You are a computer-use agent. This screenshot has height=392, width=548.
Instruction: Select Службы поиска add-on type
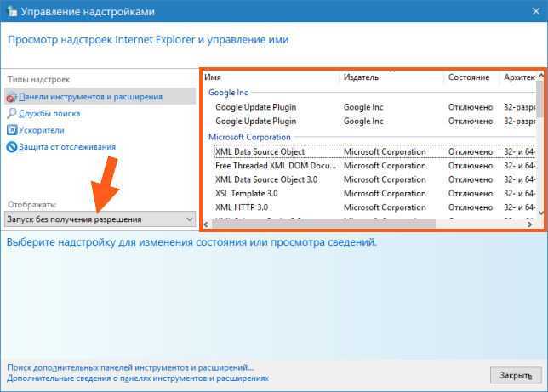[49, 114]
